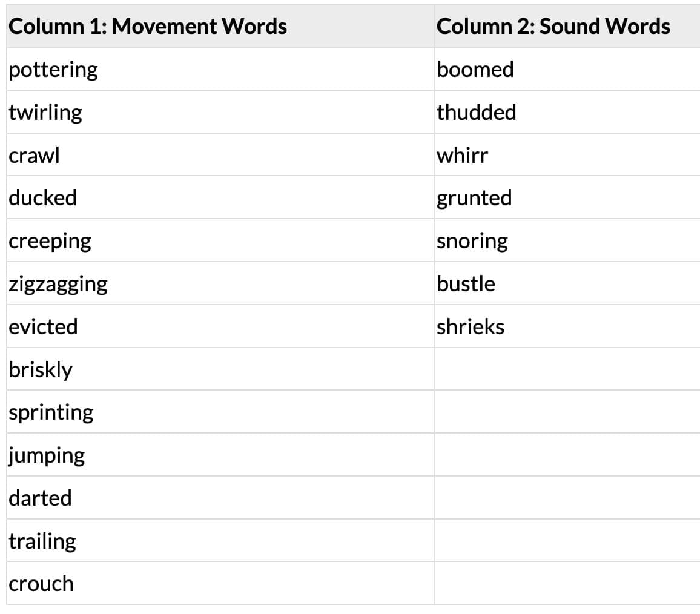Click the 'crouch' cell in the last row

pos(41,584)
